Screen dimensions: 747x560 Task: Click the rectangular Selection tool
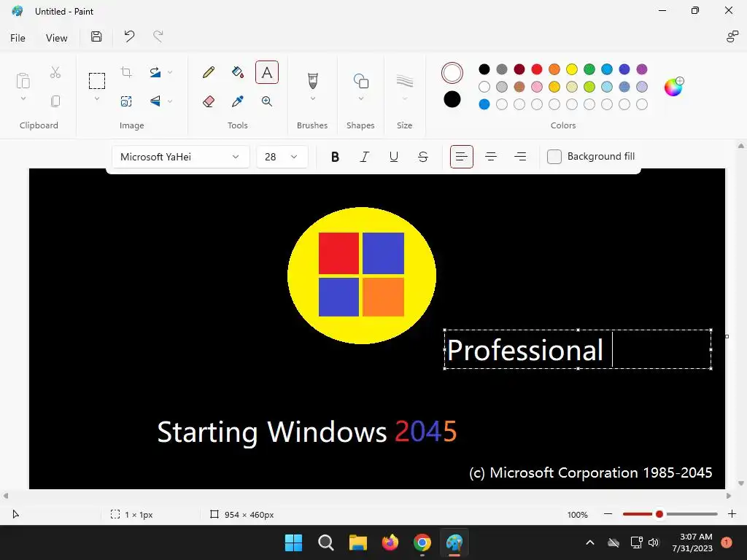[x=97, y=81]
